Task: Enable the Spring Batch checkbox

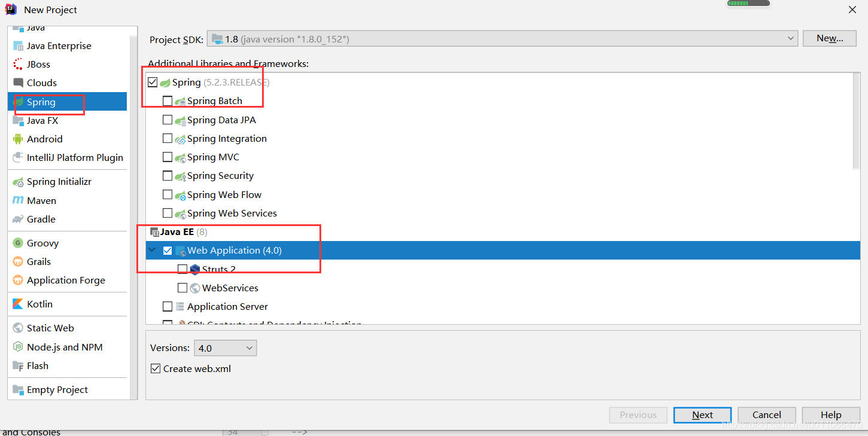Action: [167, 101]
